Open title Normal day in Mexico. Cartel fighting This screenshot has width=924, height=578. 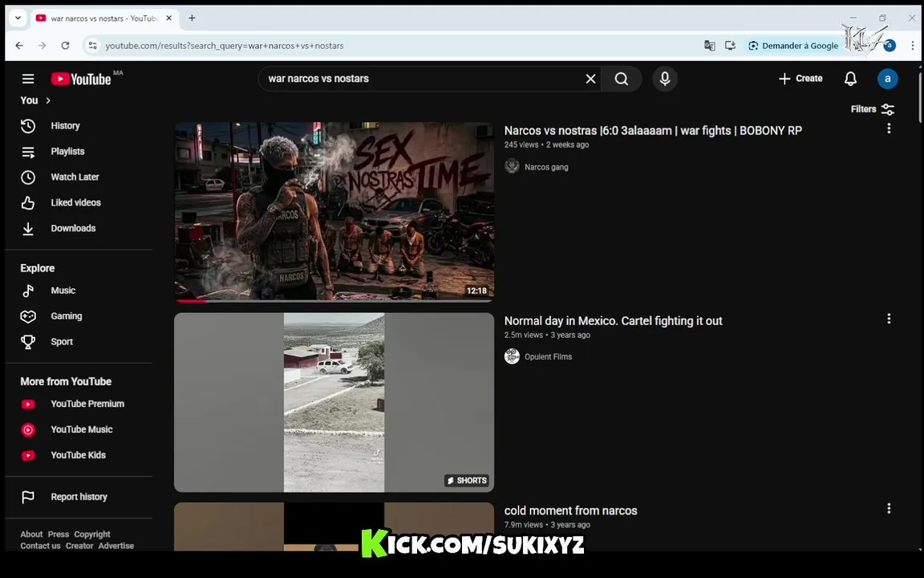[x=613, y=321]
